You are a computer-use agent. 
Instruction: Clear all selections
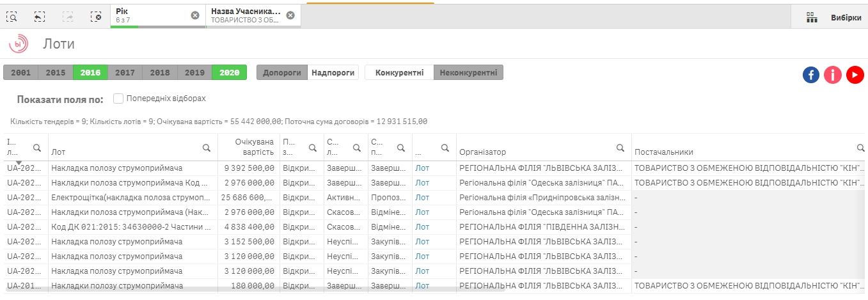[96, 17]
